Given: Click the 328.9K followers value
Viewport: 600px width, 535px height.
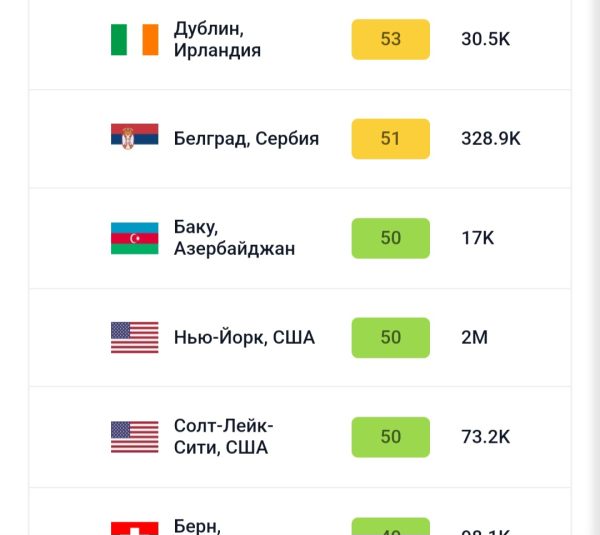Looking at the screenshot, I should (x=490, y=139).
